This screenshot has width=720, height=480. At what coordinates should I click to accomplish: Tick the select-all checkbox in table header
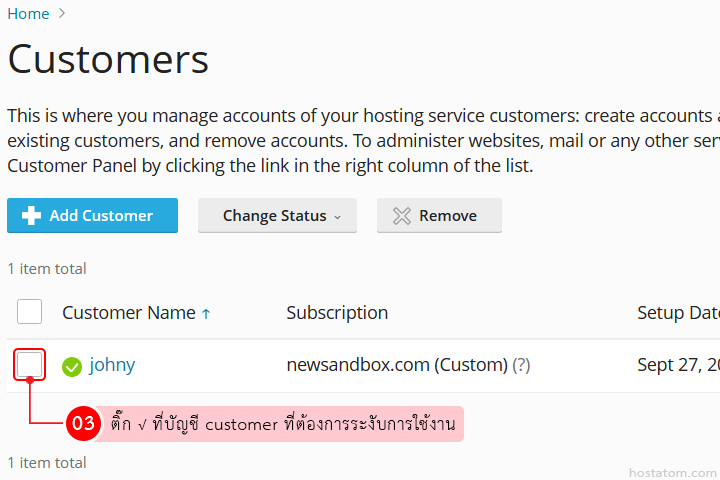(x=29, y=311)
